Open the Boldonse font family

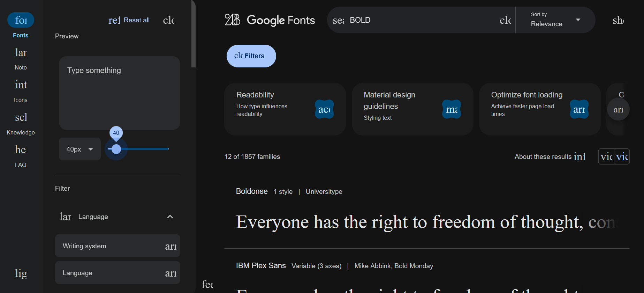pos(252,191)
